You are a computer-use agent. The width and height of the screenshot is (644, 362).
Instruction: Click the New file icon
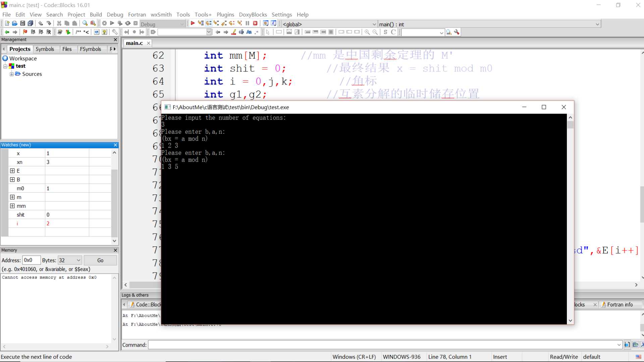tap(7, 23)
